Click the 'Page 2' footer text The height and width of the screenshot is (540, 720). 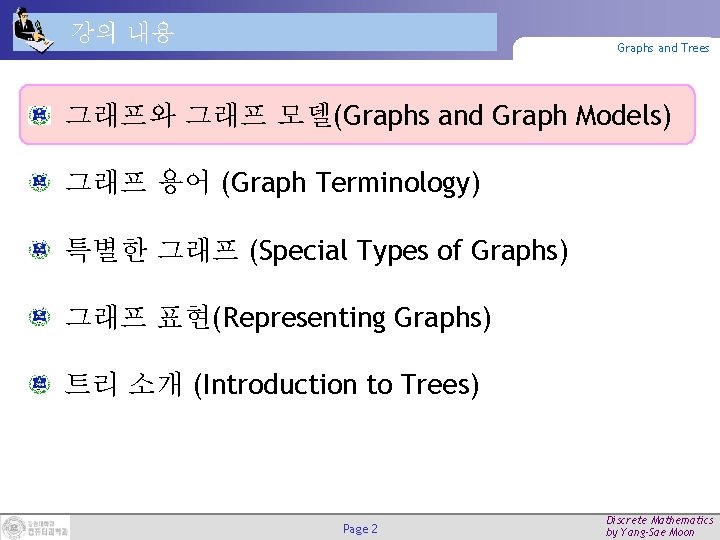[360, 529]
